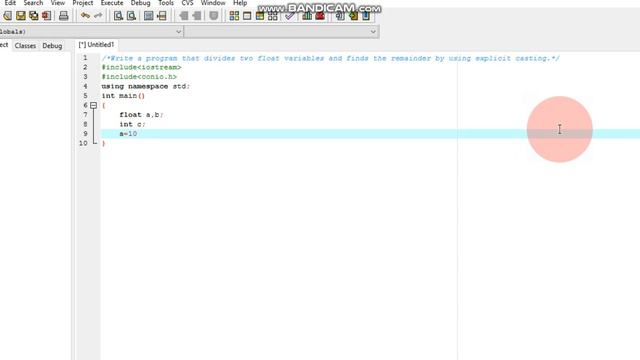Click the '#include<iostream>' line
This screenshot has height=360, width=640.
(x=141, y=67)
